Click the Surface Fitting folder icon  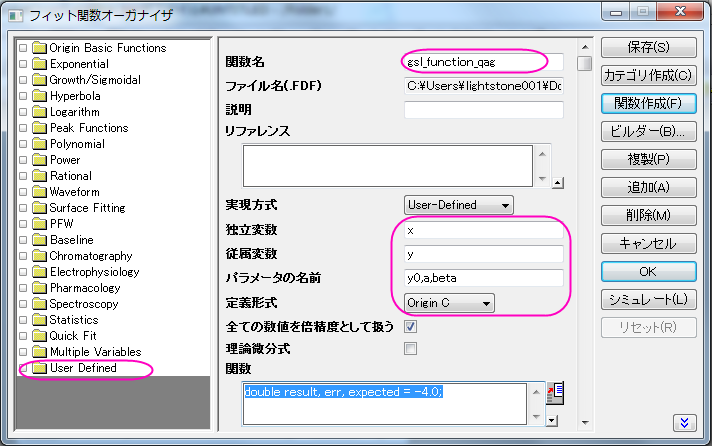click(40, 208)
